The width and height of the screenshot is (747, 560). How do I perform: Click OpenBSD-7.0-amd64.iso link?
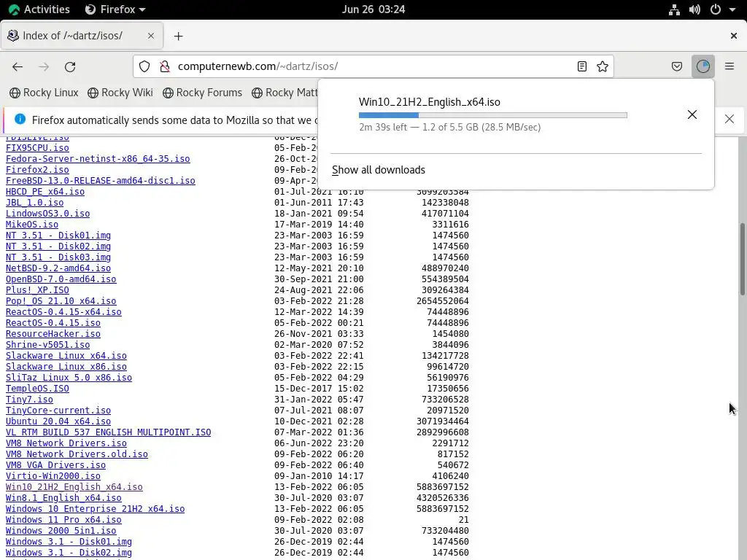click(61, 279)
